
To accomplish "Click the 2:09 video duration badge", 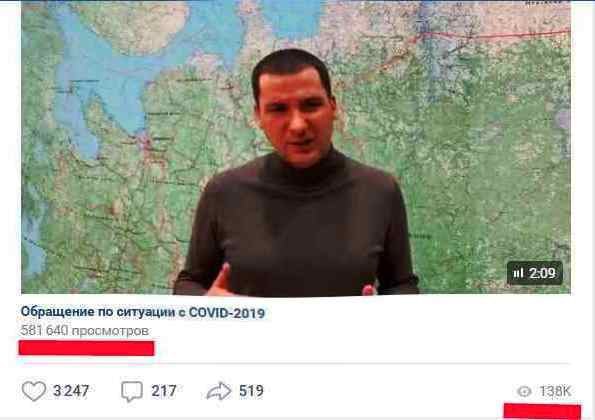I will (x=535, y=273).
